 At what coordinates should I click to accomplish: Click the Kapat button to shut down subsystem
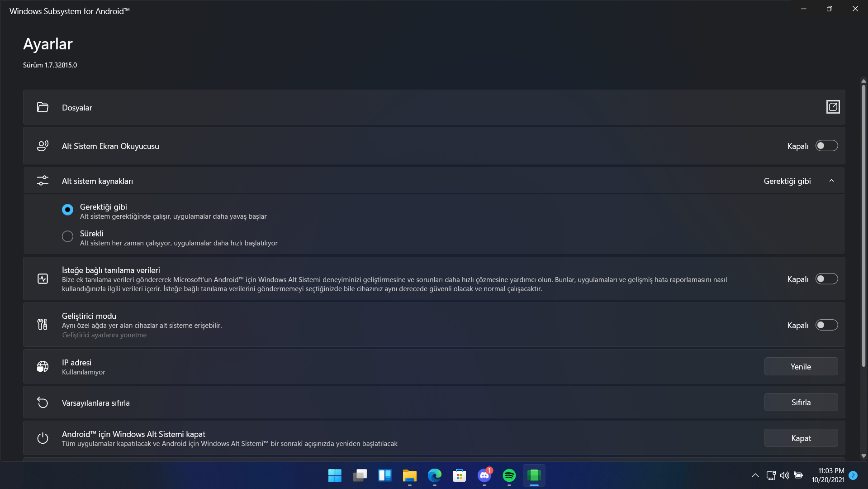point(801,438)
